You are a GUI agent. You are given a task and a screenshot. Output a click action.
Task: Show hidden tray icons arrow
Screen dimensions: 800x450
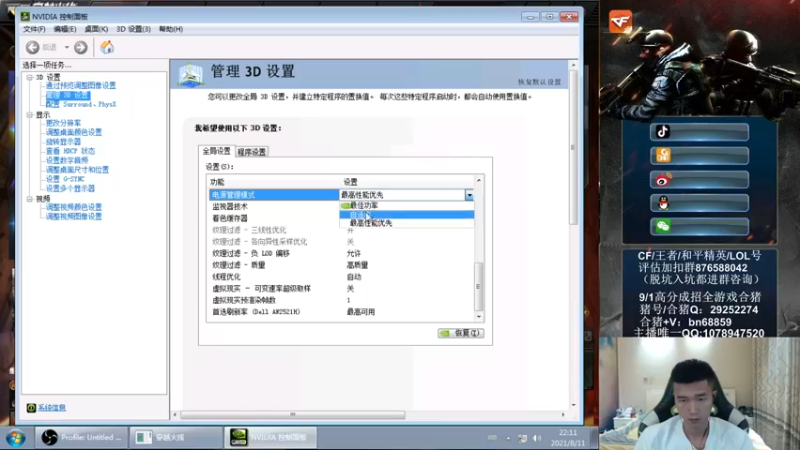[508, 438]
